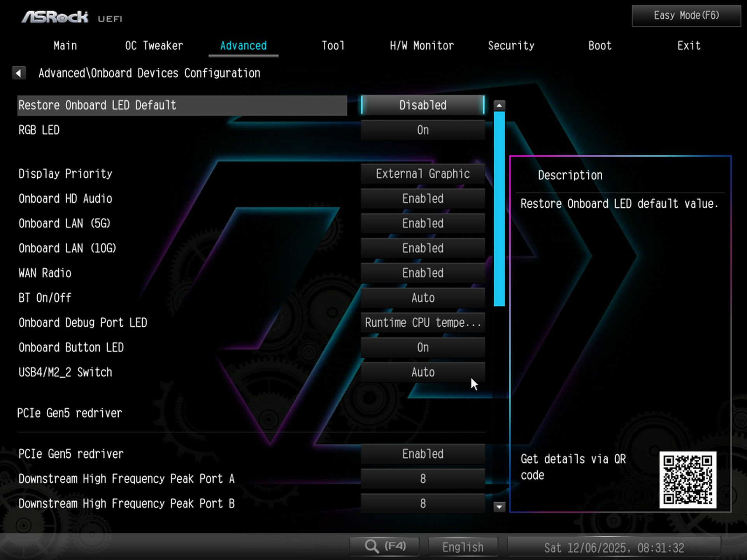Click scrollbar up arrow
This screenshot has width=747, height=560.
499,105
